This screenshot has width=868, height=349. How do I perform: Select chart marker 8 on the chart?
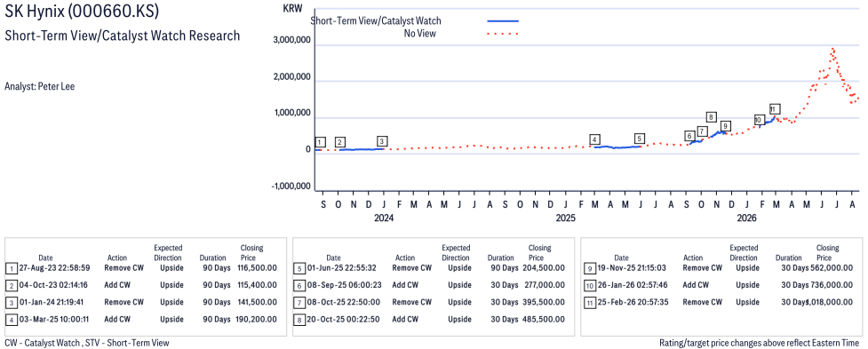coord(712,116)
